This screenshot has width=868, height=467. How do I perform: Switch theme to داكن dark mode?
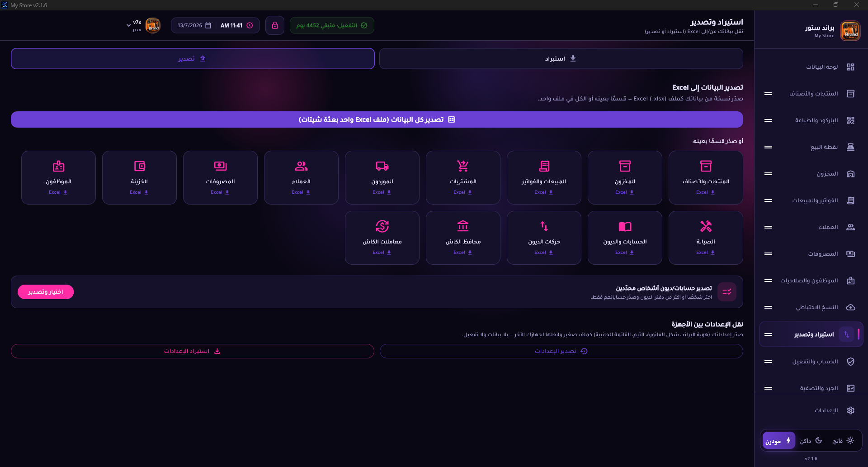coord(811,441)
